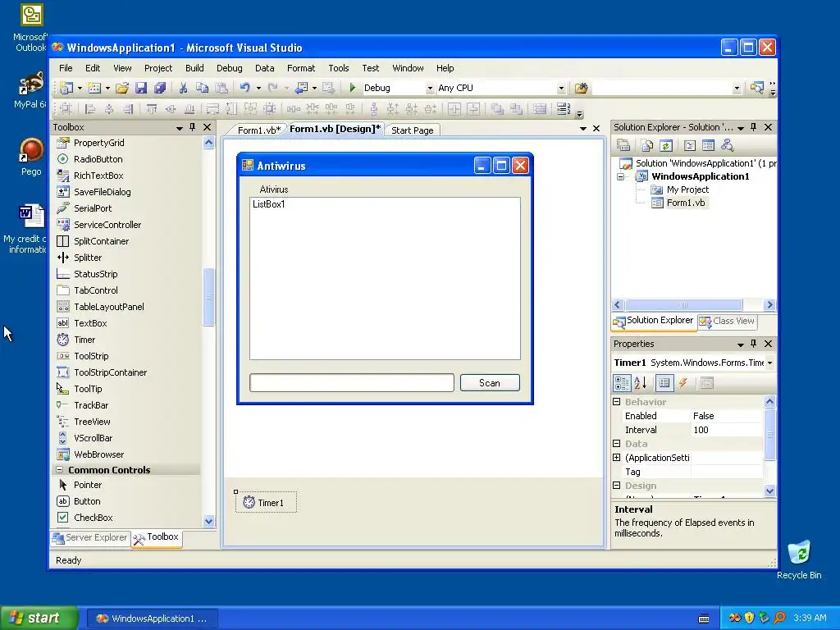Click the Align to Grid layout icon
The height and width of the screenshot is (630, 840).
(x=66, y=109)
